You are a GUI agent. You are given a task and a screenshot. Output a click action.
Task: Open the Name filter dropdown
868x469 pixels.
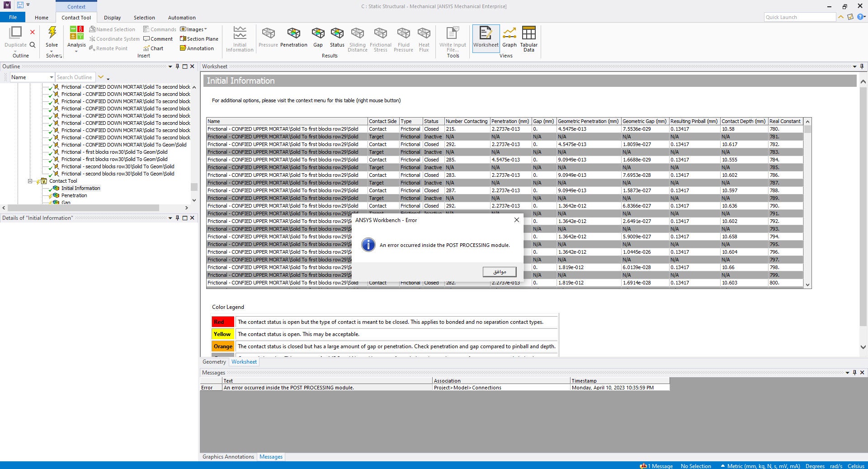51,77
